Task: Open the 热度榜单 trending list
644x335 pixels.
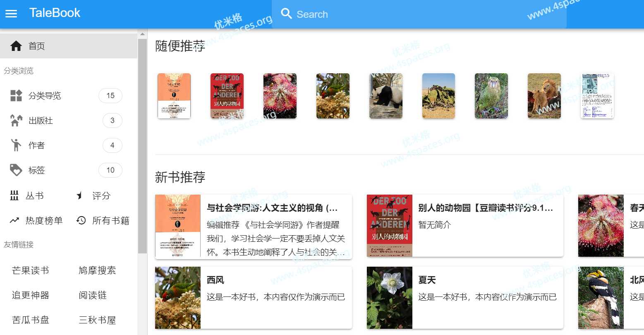Action: tap(43, 221)
